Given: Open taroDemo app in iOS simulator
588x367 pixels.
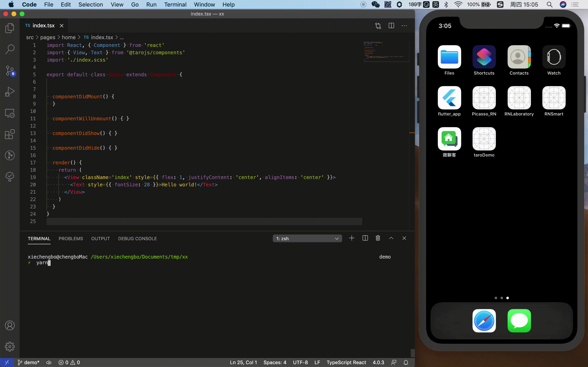Looking at the screenshot, I should coord(484,139).
